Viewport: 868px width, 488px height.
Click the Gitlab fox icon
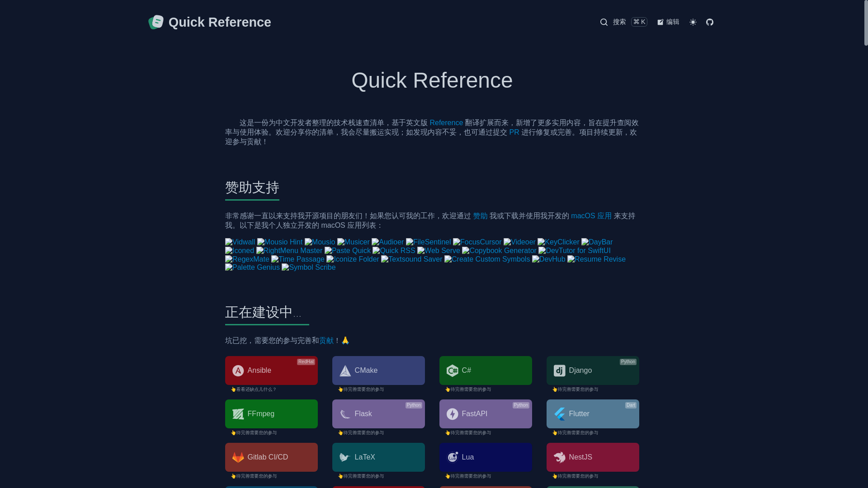coord(238,458)
